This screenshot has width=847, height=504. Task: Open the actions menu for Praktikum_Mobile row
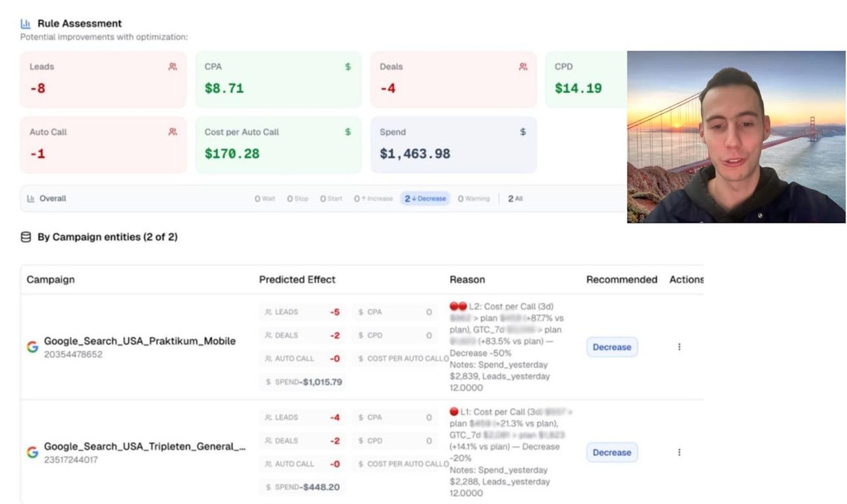(x=679, y=347)
